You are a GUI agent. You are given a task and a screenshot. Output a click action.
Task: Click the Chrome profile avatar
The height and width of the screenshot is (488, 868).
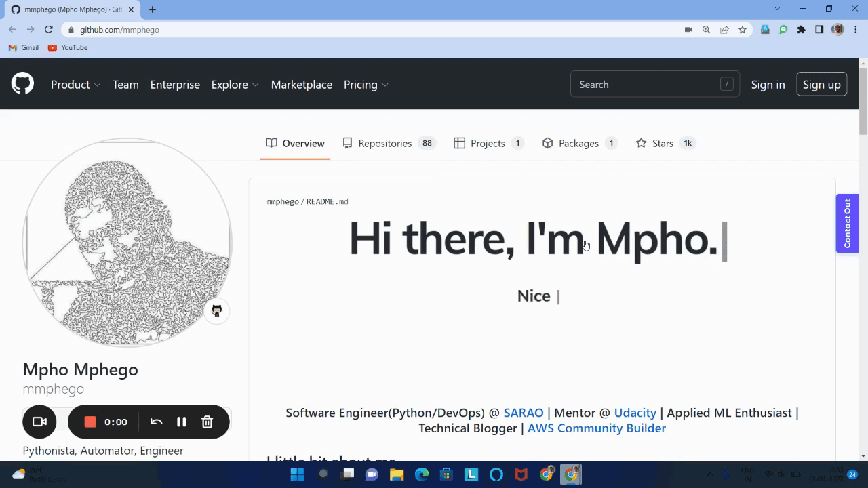(837, 30)
